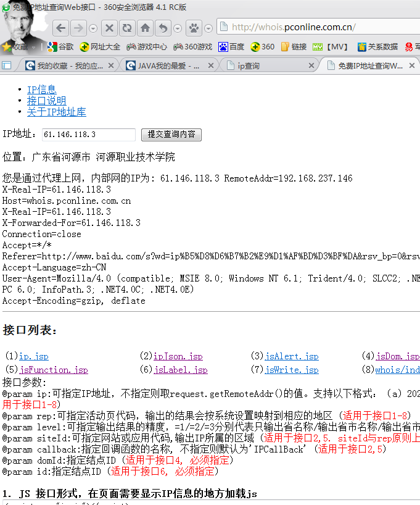Reload the page with refresh button
The width and height of the screenshot is (420, 505).
127,28
